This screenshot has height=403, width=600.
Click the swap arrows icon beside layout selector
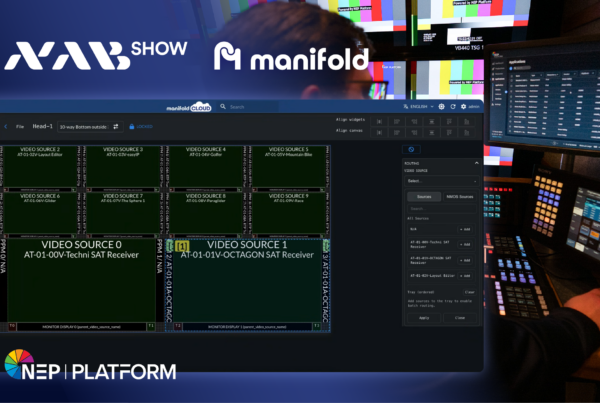[116, 127]
